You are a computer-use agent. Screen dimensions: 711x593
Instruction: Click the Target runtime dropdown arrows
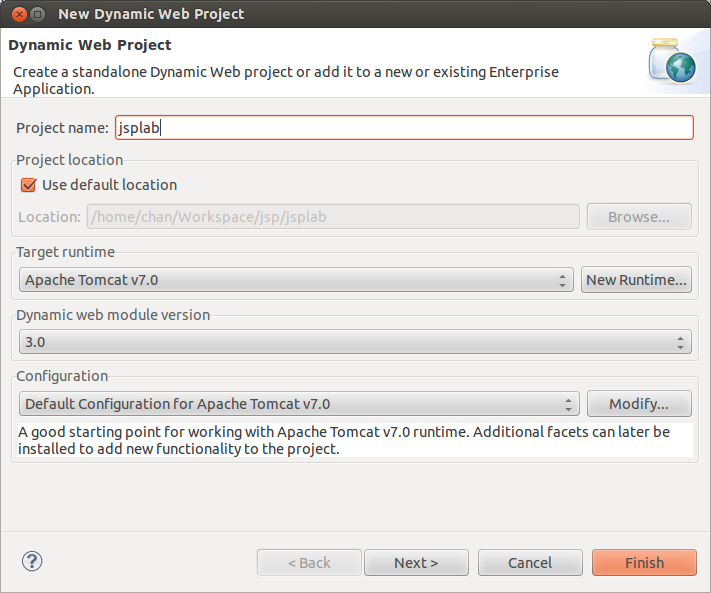pos(562,281)
